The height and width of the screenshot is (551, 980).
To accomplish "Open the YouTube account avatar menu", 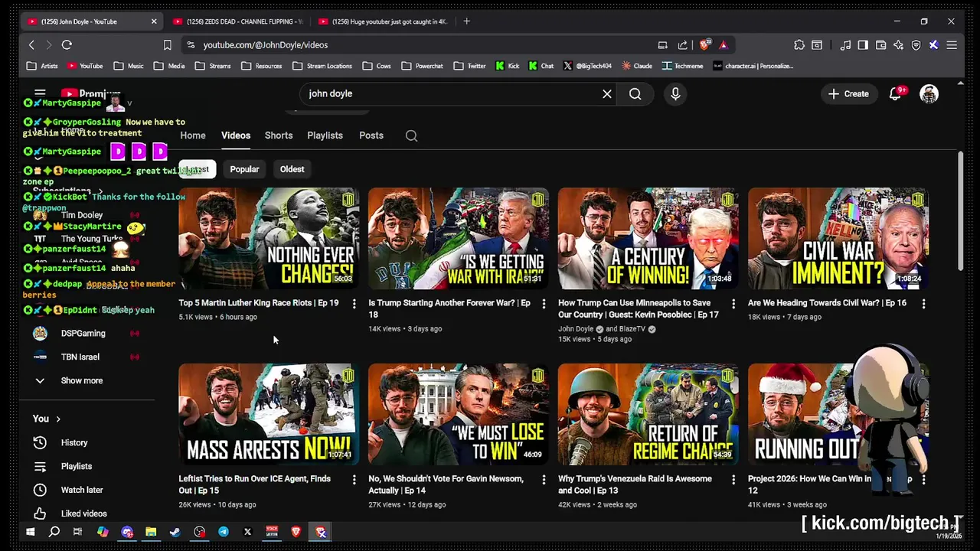I will (929, 93).
